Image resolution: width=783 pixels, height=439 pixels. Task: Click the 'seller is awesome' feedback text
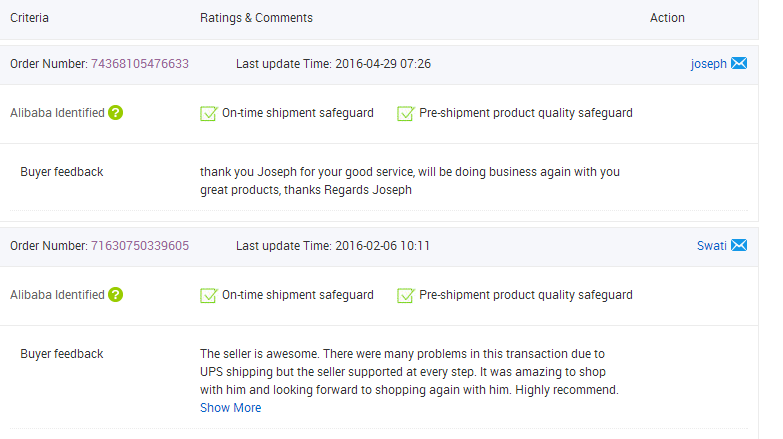pyautogui.click(x=409, y=372)
